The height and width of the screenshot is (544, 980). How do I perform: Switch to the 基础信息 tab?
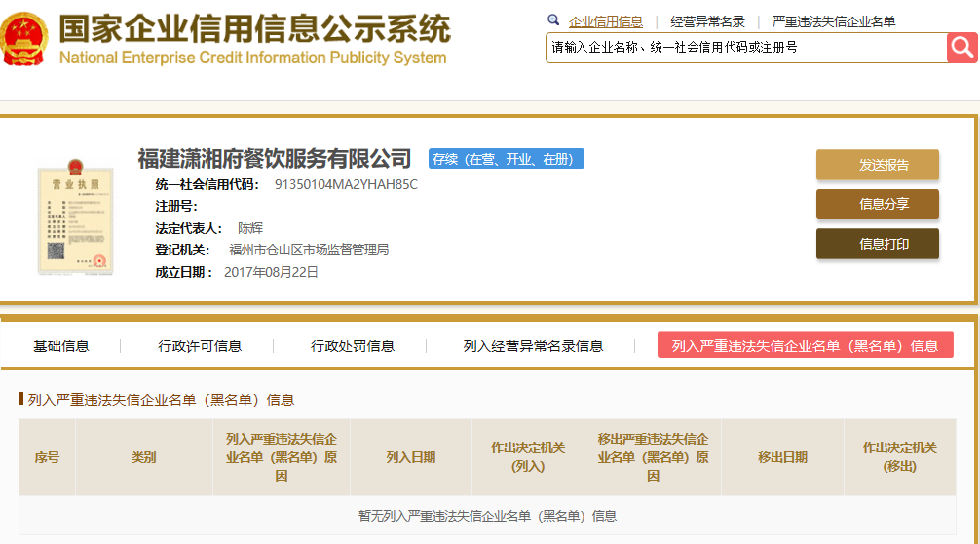[x=60, y=346]
